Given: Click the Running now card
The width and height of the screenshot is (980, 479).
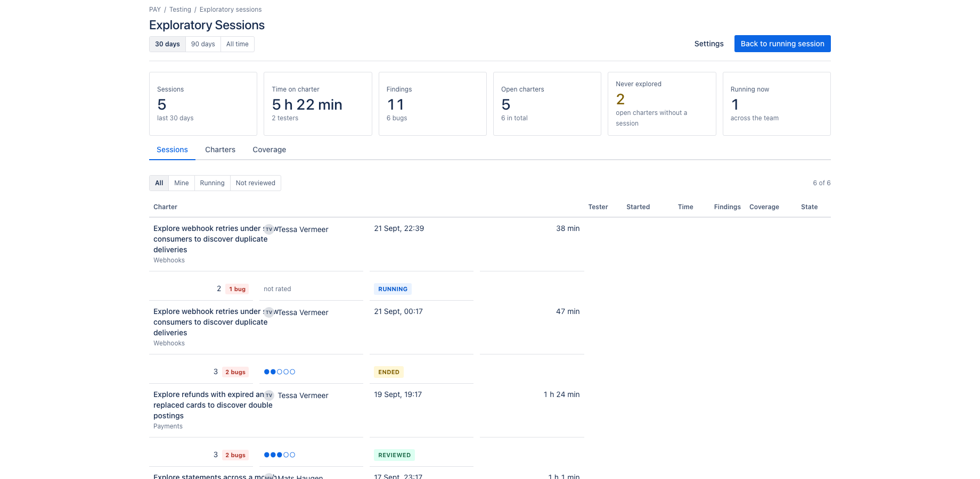Looking at the screenshot, I should point(777,104).
